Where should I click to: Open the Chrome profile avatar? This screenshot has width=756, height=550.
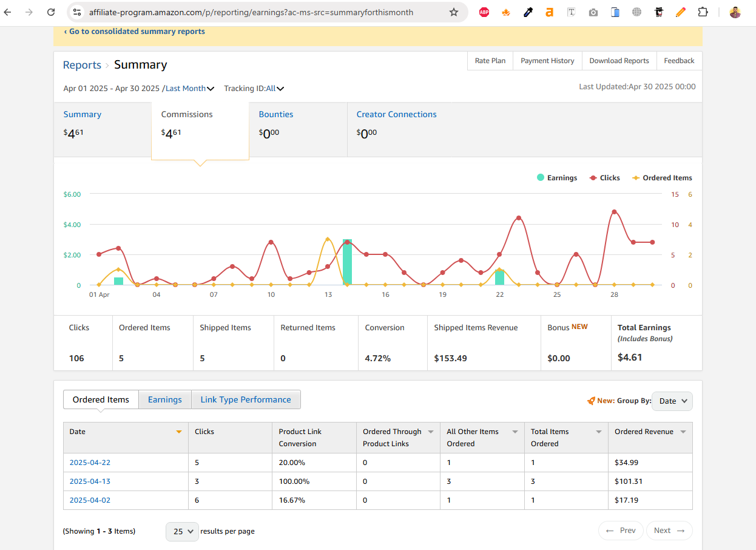pos(735,12)
